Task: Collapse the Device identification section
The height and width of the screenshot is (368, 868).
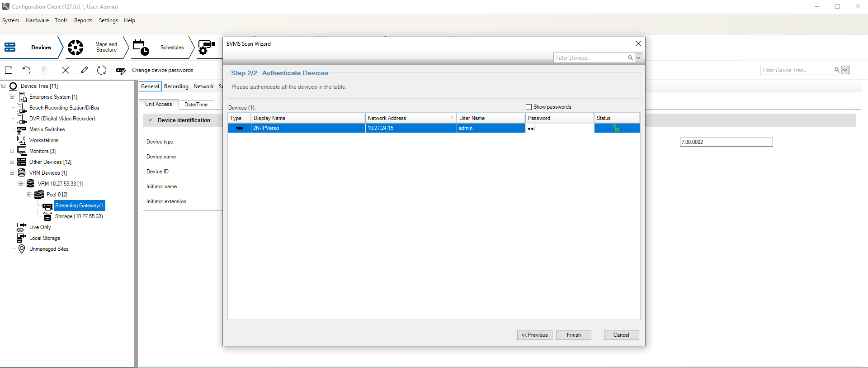Action: (x=151, y=120)
